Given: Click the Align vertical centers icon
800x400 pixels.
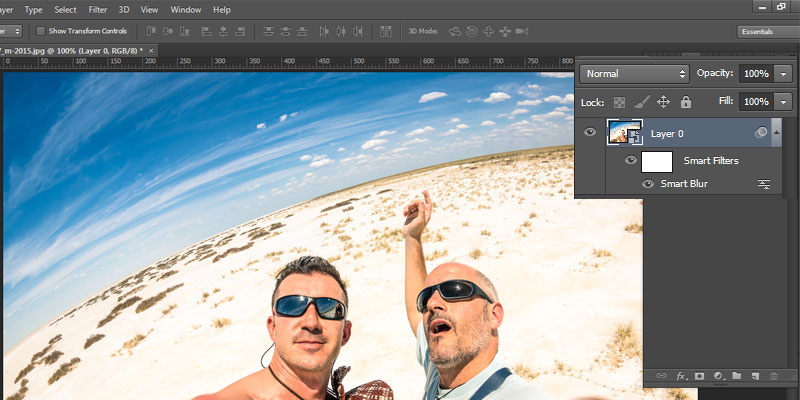Looking at the screenshot, I should pos(168,31).
